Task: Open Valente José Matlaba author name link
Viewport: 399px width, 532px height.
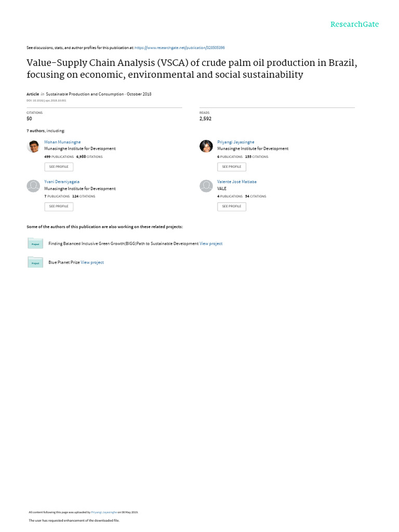Action: 237,182
